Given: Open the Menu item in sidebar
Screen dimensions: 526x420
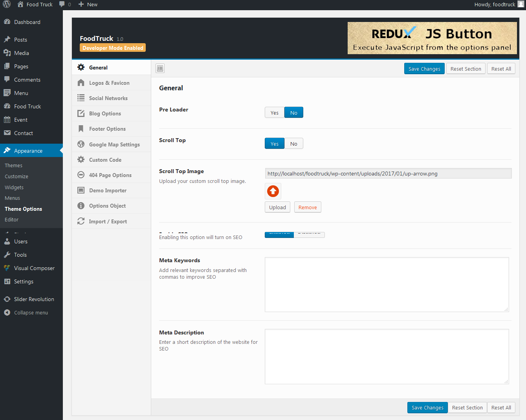Looking at the screenshot, I should (31, 93).
